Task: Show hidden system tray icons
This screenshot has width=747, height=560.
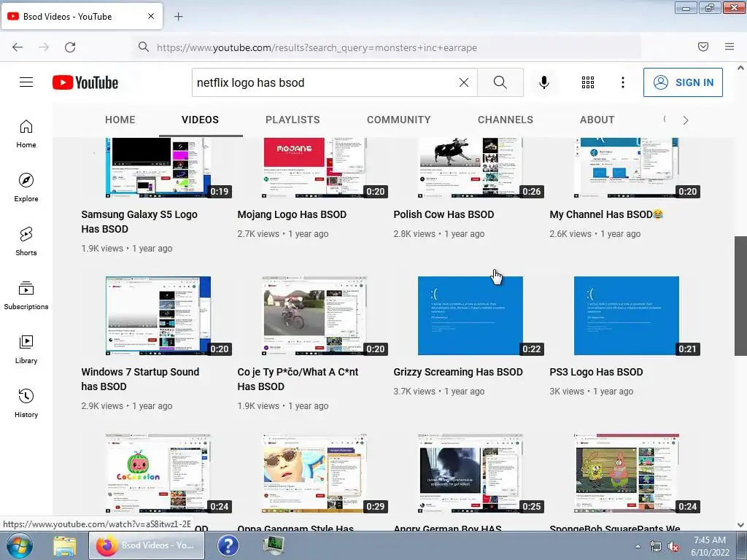Action: point(638,546)
